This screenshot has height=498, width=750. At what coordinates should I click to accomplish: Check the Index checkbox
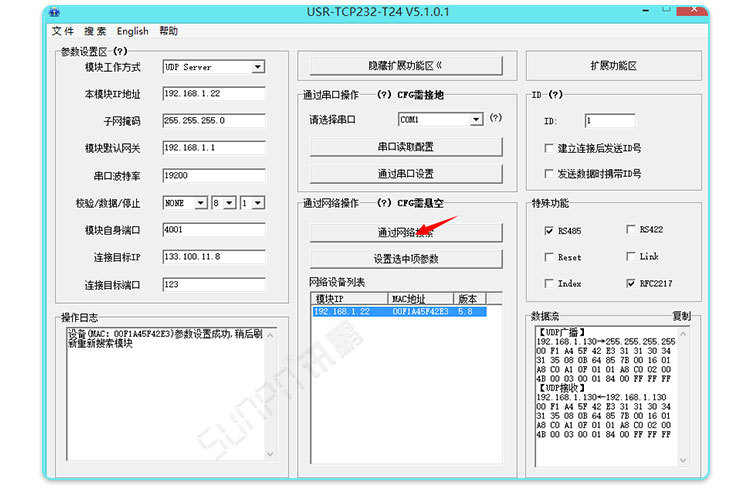click(x=549, y=284)
